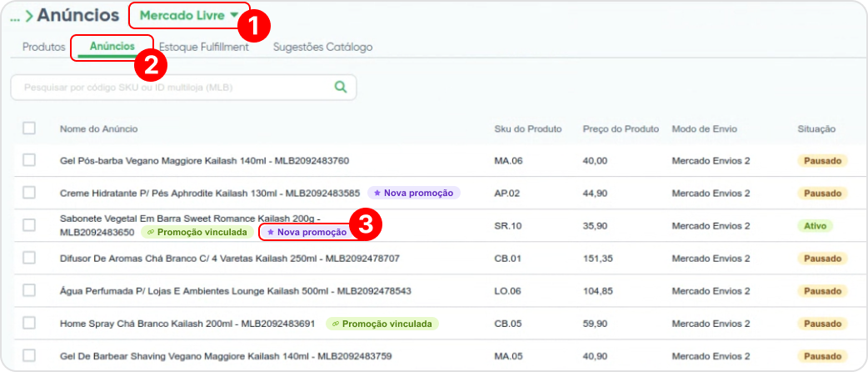Click the Anúncios page heading
The image size is (868, 372).
tap(78, 16)
